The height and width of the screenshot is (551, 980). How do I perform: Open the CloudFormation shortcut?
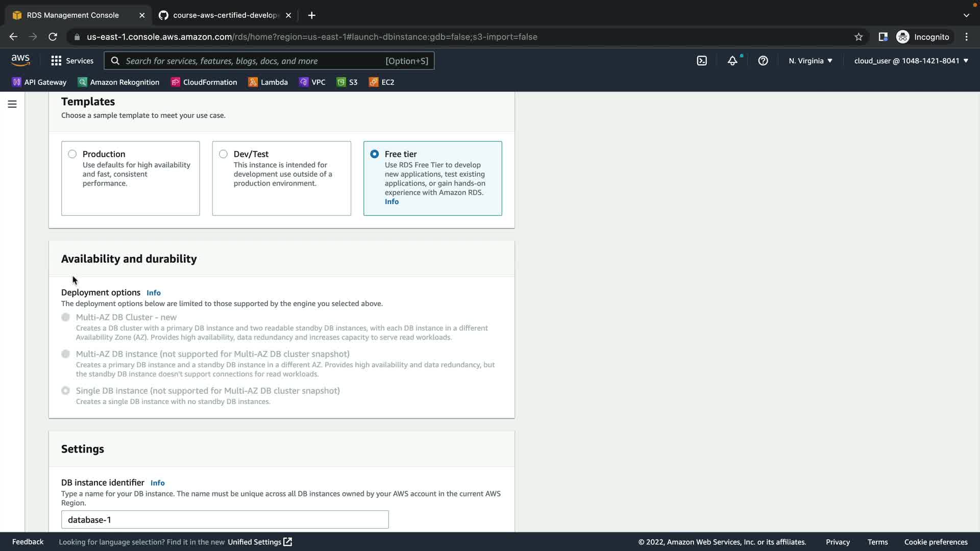tap(204, 82)
